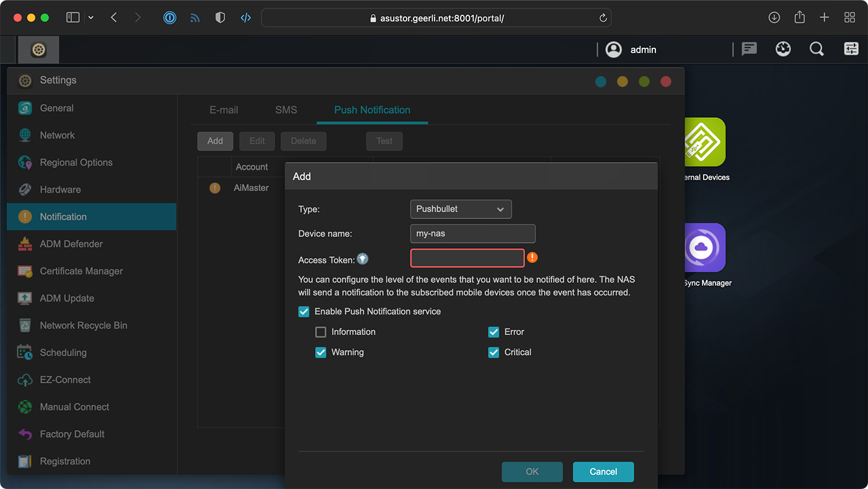
Task: Open the ADM preferences sliders icon
Action: tap(851, 49)
